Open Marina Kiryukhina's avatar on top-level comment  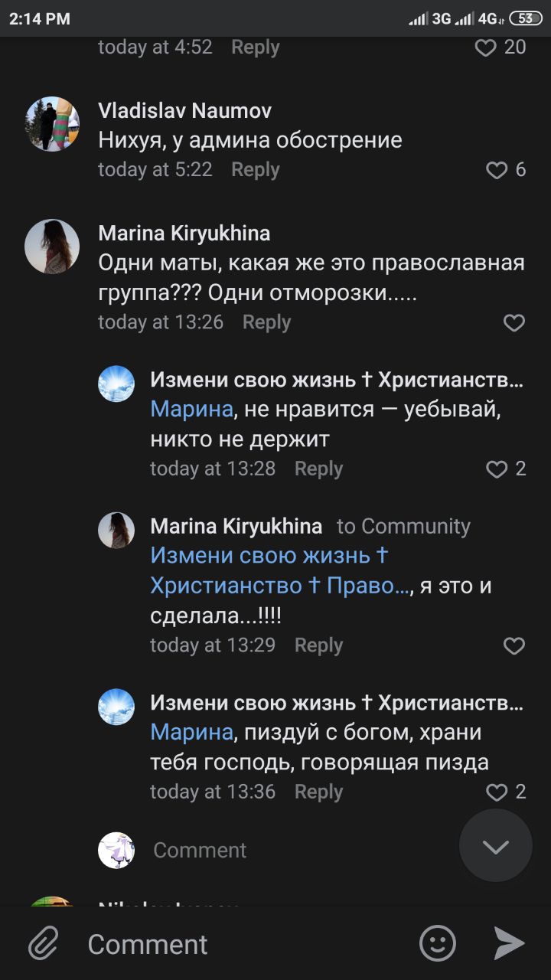[52, 247]
